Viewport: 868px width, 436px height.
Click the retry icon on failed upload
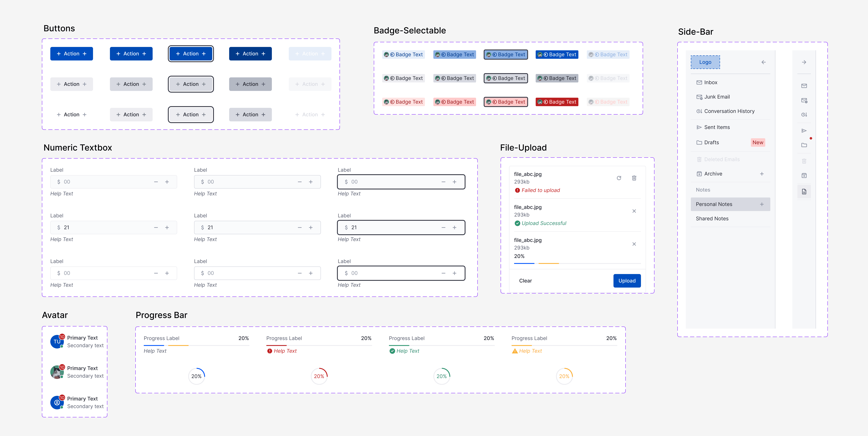click(x=619, y=178)
